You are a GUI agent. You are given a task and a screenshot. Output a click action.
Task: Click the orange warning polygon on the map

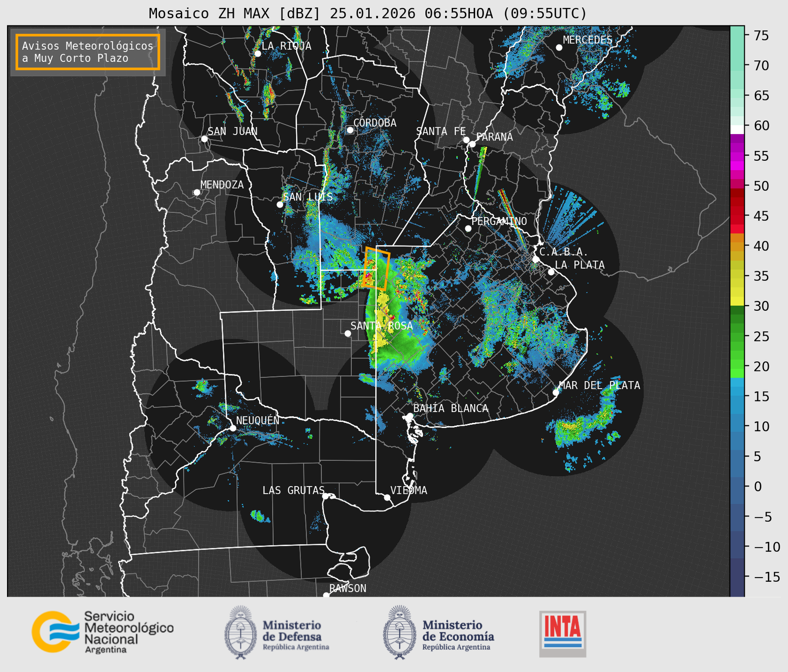376,269
